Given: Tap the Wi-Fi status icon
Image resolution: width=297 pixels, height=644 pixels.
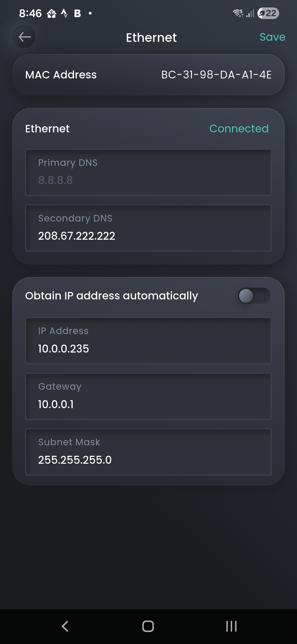Looking at the screenshot, I should (x=237, y=13).
